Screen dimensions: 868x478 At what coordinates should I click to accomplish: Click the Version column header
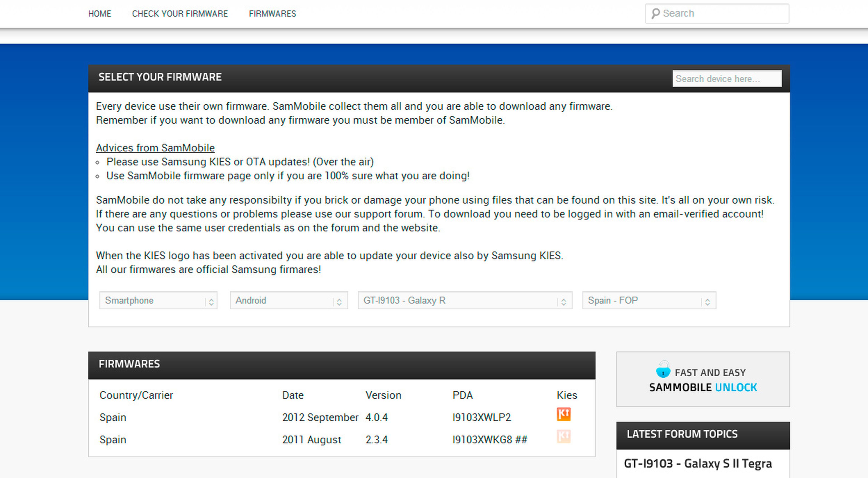pyautogui.click(x=383, y=395)
